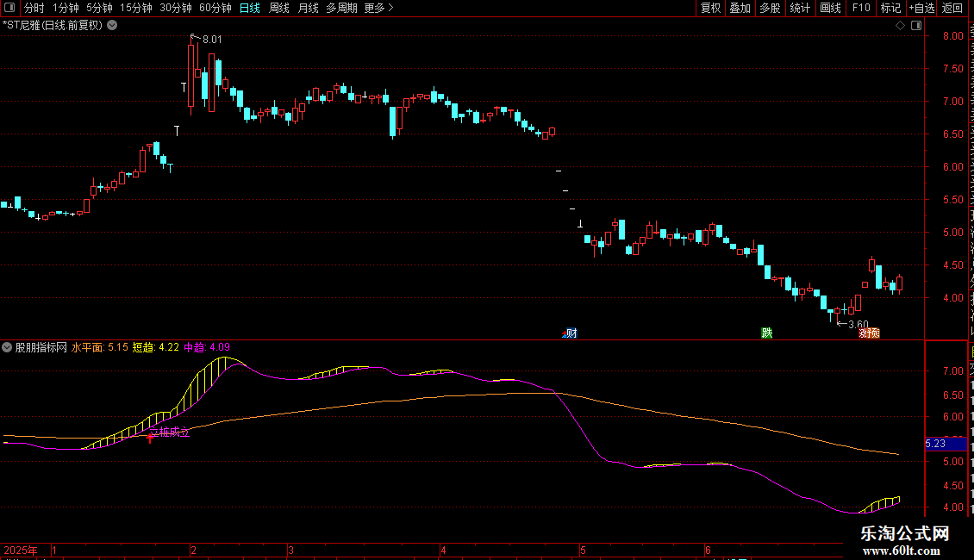Image resolution: width=974 pixels, height=560 pixels.
Task: Click the 立桩成立 signal label
Action: (170, 432)
